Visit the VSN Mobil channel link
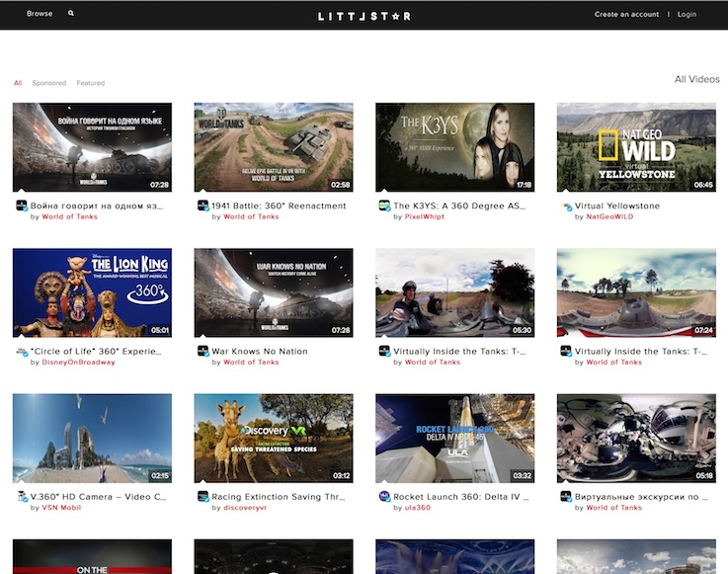 pos(61,508)
